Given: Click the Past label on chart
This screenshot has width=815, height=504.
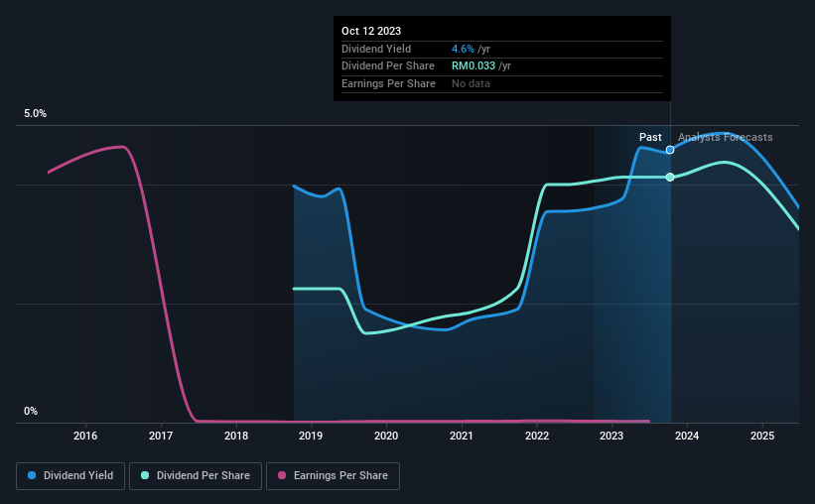Looking at the screenshot, I should tap(650, 137).
